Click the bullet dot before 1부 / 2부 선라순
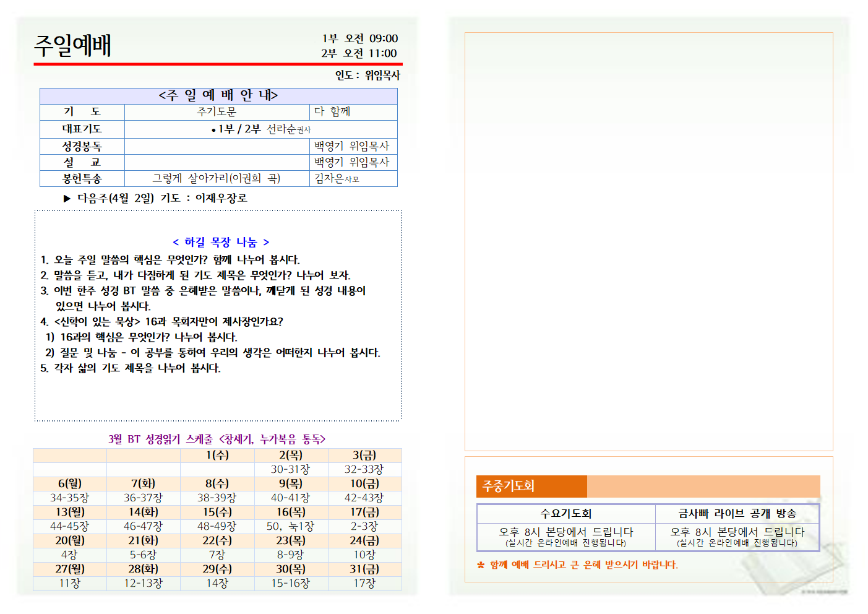Image resolution: width=868 pixels, height=614 pixels. (x=213, y=130)
